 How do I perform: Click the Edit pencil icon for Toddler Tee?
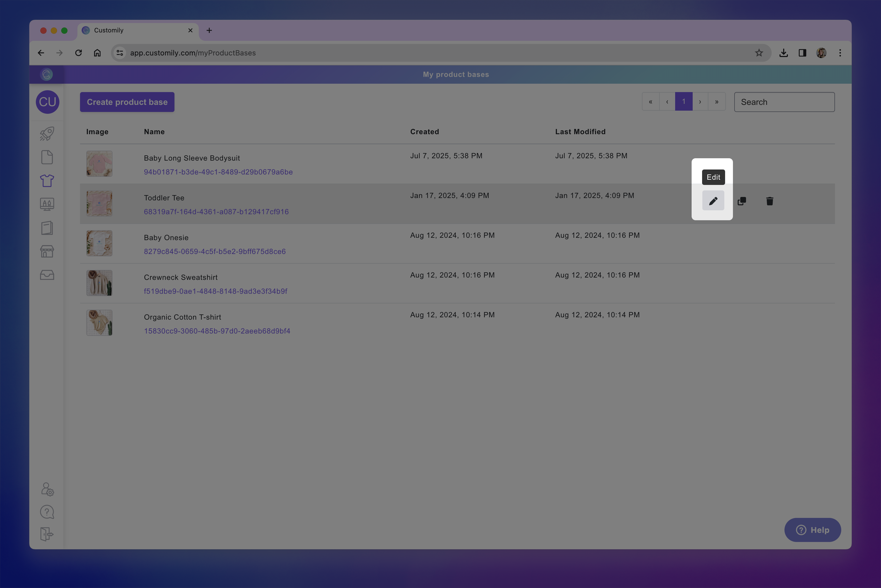[x=713, y=201]
